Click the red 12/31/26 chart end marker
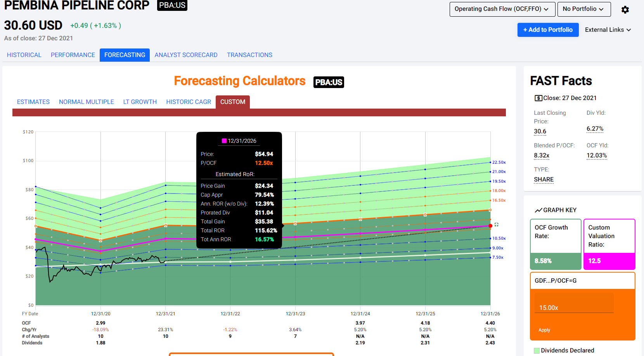The image size is (644, 356). click(x=490, y=226)
